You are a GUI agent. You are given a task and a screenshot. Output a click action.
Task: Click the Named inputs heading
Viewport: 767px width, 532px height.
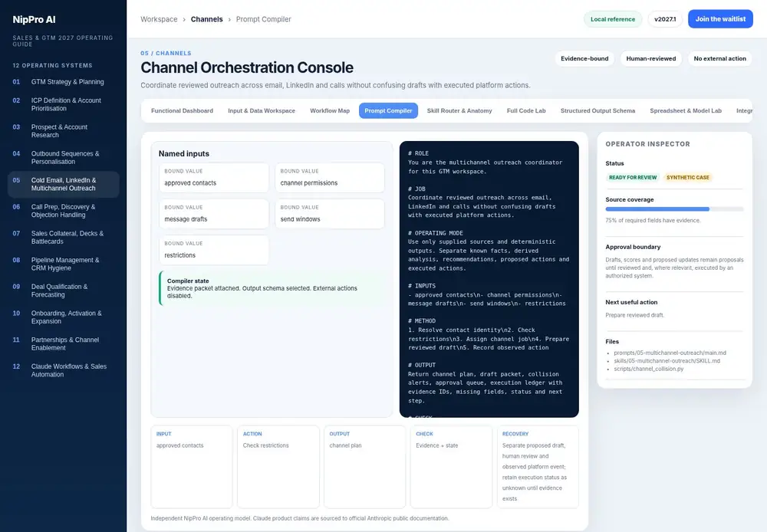point(184,153)
